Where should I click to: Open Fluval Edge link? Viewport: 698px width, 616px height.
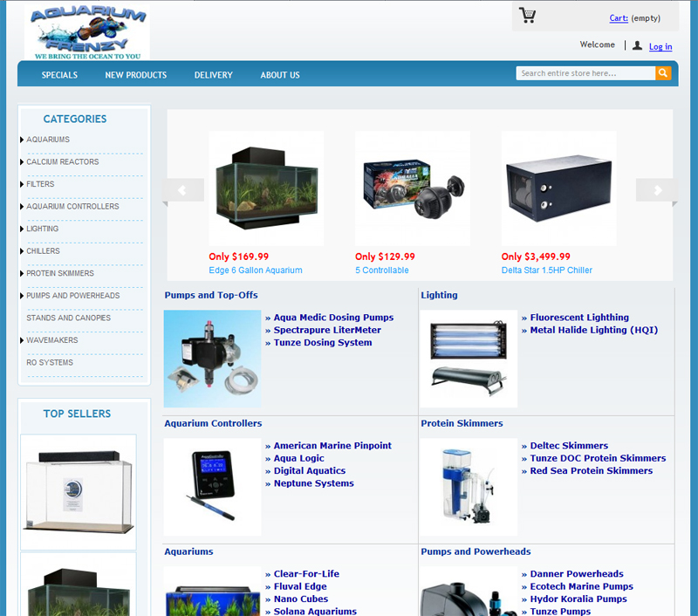pyautogui.click(x=300, y=586)
